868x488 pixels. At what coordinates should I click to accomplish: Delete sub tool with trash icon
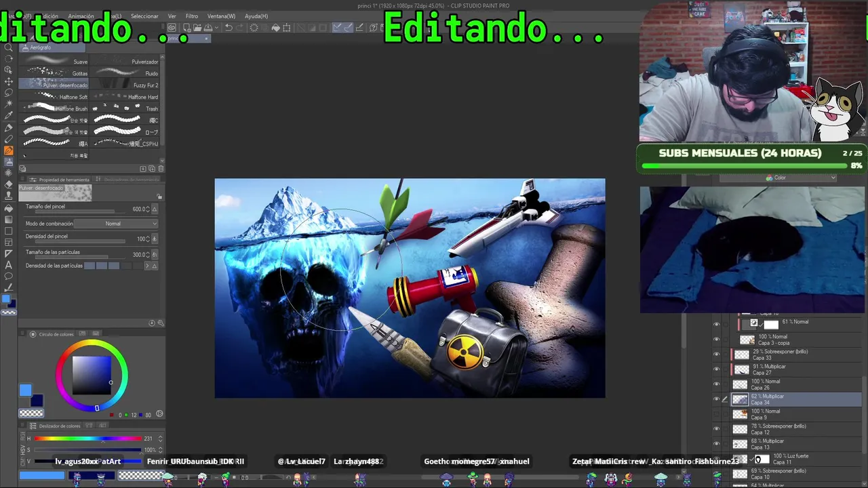[x=161, y=169]
